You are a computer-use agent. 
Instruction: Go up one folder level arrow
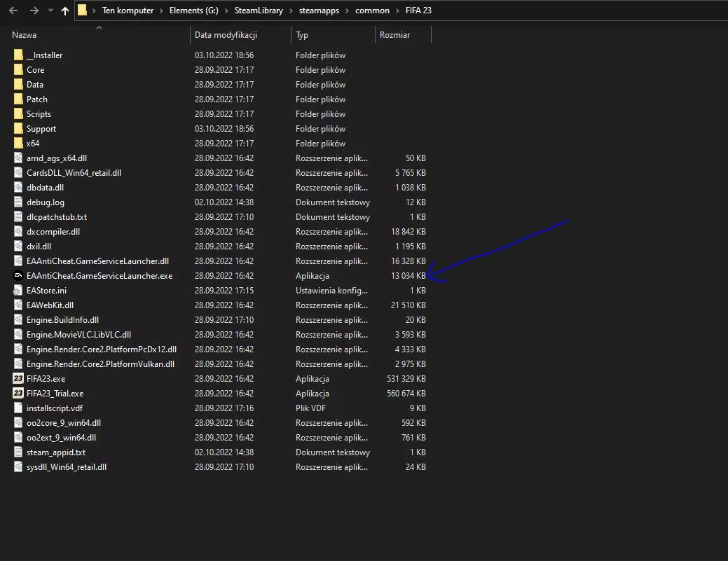65,11
